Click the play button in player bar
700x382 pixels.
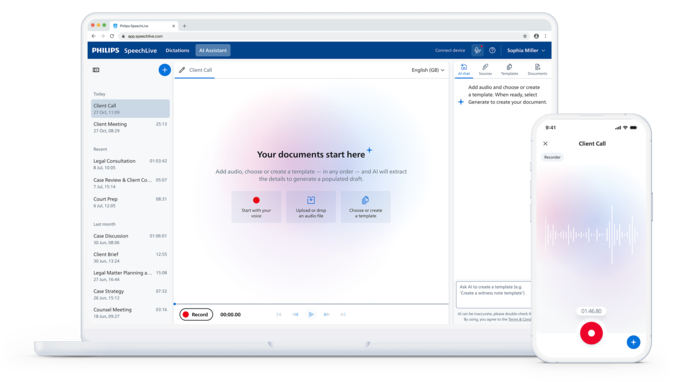(311, 315)
